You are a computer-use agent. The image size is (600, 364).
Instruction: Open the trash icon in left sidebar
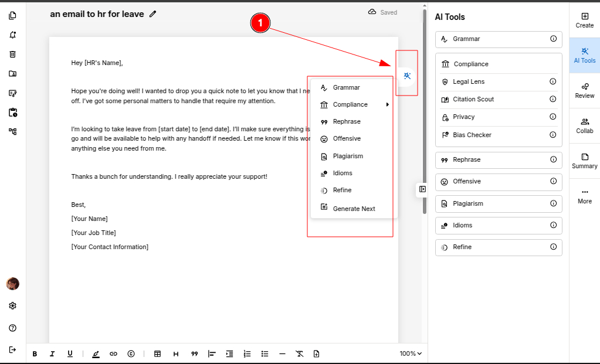pyautogui.click(x=13, y=54)
